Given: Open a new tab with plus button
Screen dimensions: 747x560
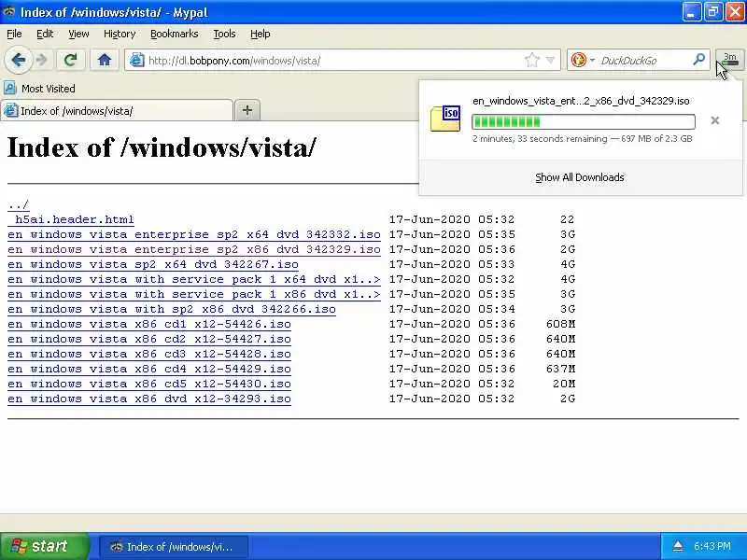Looking at the screenshot, I should tap(247, 110).
